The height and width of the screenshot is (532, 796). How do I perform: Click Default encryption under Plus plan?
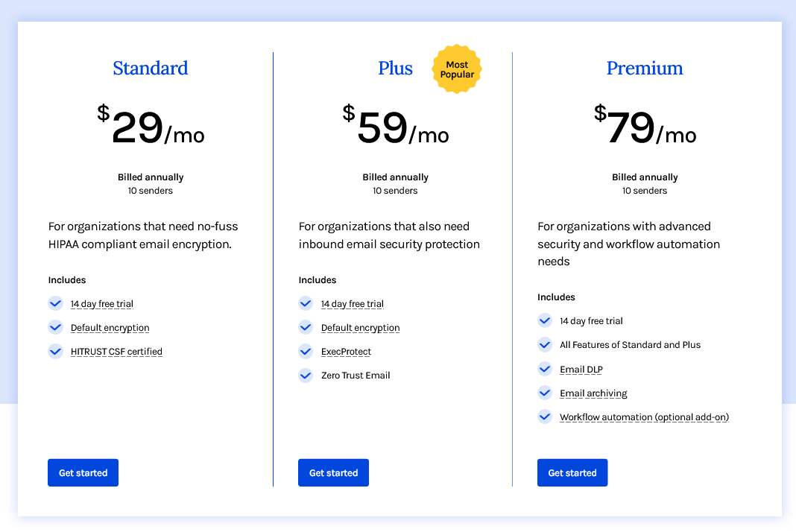(x=360, y=328)
